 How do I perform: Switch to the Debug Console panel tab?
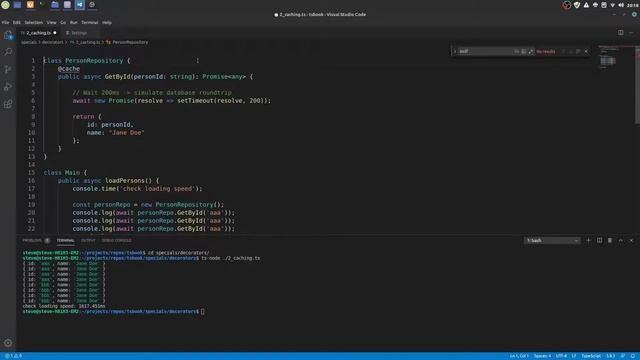point(117,240)
